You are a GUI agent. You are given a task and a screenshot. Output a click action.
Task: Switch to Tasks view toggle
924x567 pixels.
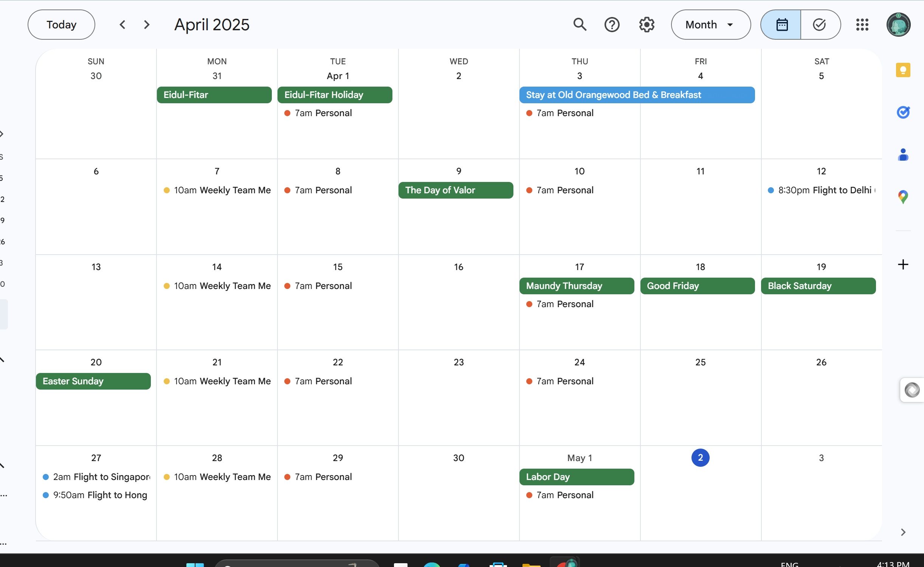820,25
